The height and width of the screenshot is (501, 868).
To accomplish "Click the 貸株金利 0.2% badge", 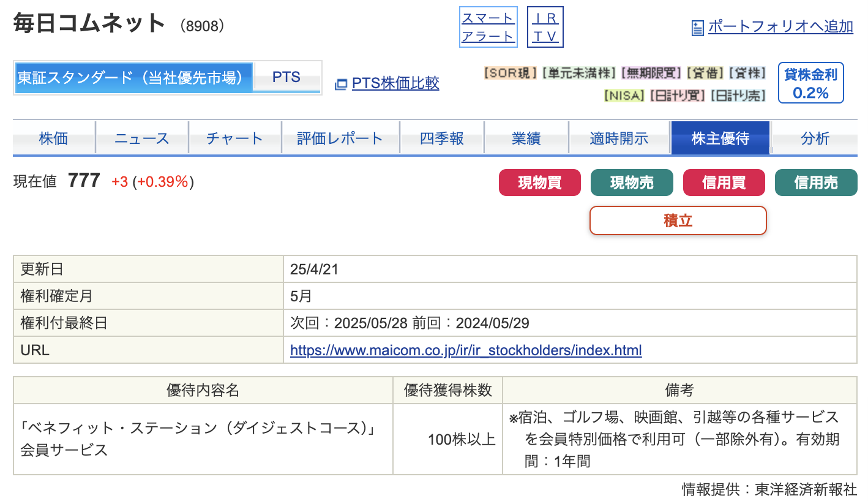I will (x=811, y=83).
